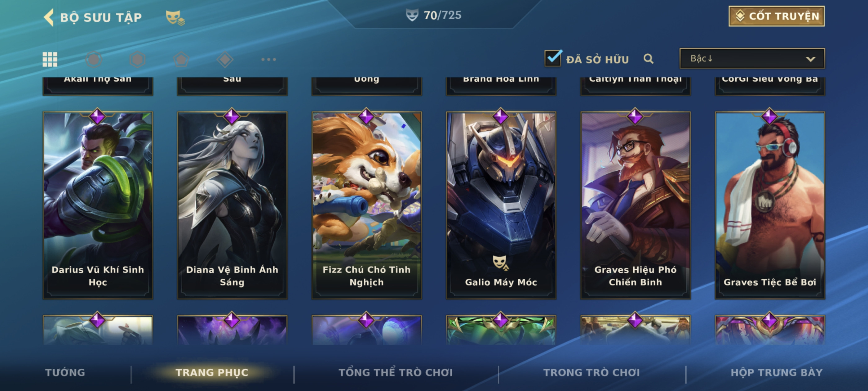Screen dimensions: 868x391
Task: Select the all-tiers grid filter icon
Action: pos(50,59)
